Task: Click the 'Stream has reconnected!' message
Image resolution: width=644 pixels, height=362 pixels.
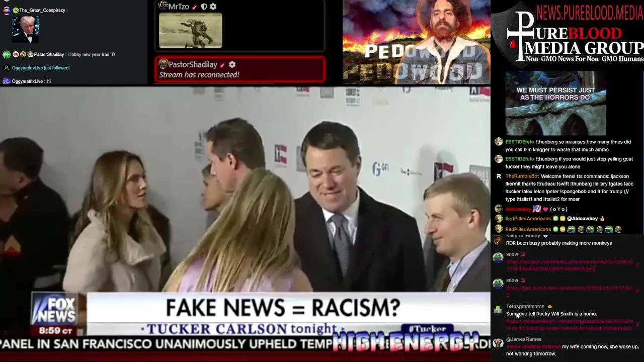Action: click(x=199, y=75)
